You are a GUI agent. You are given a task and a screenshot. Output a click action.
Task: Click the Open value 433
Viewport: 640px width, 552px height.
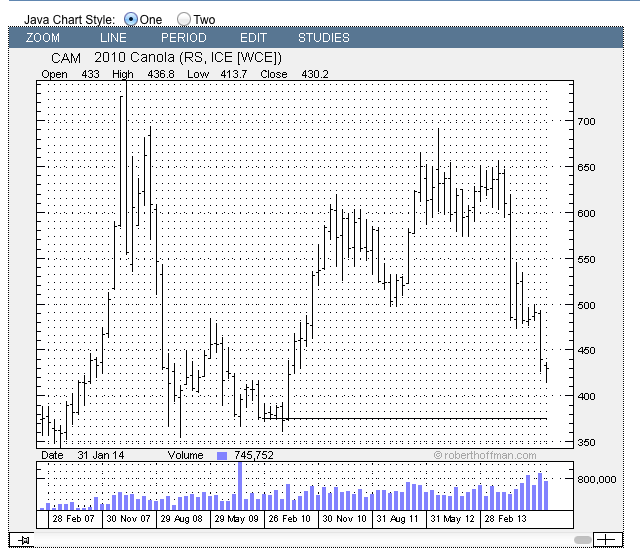point(90,74)
